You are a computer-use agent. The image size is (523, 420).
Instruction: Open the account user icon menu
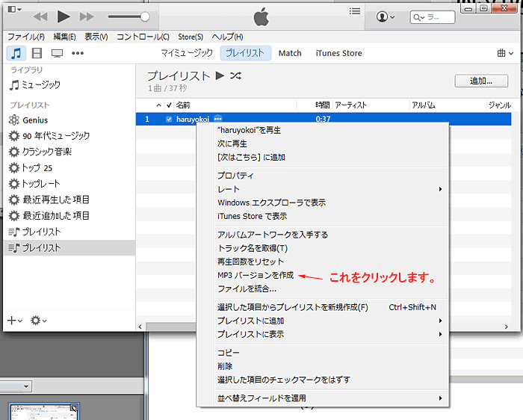click(386, 16)
